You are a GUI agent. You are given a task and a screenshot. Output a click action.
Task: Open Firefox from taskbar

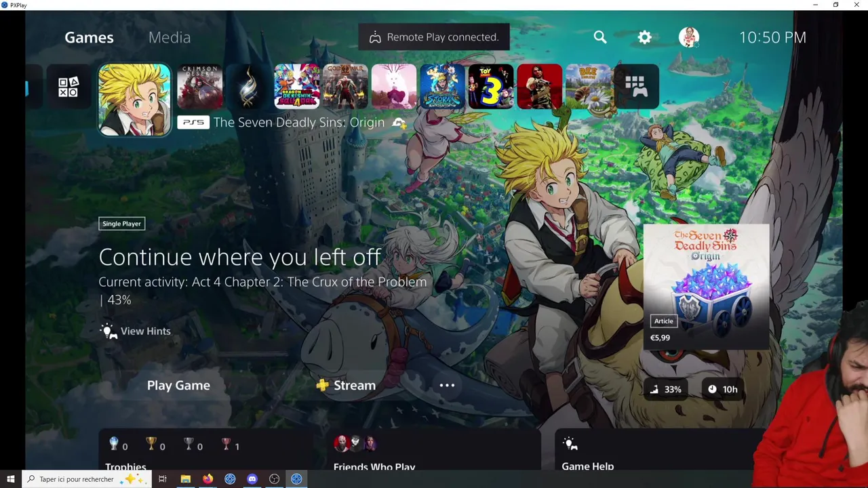(208, 479)
